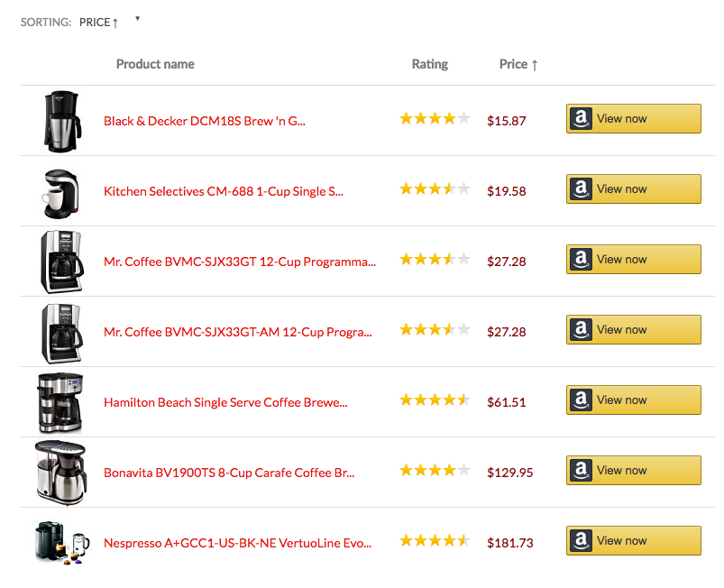This screenshot has height=588, width=724.
Task: Click the Hamilton Beach coffee brewer image
Action: [x=60, y=402]
